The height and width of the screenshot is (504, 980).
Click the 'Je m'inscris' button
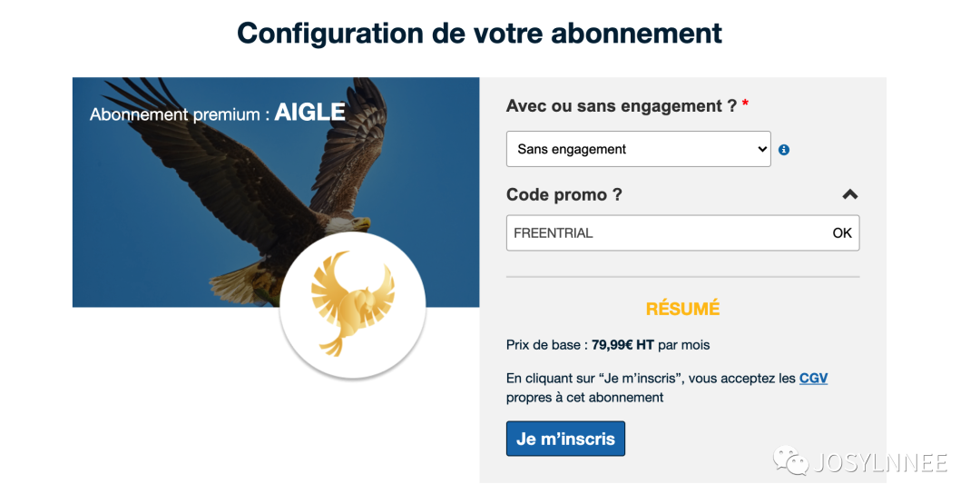(565, 439)
